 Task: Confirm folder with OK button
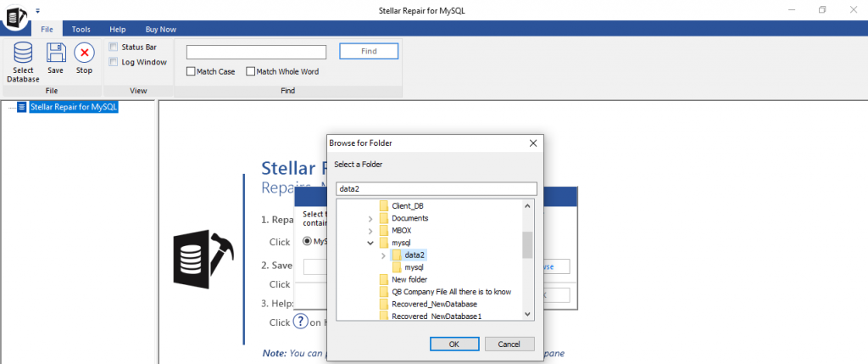coord(454,344)
